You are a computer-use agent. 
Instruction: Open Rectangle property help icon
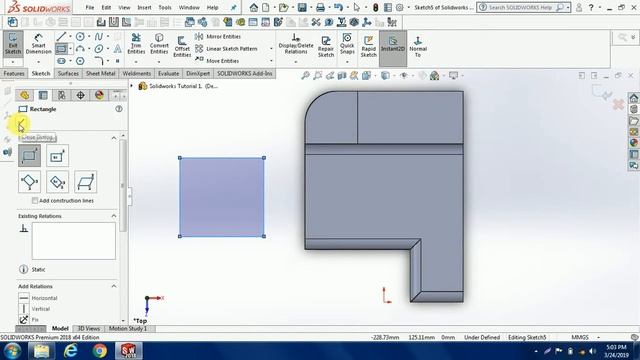[x=119, y=109]
